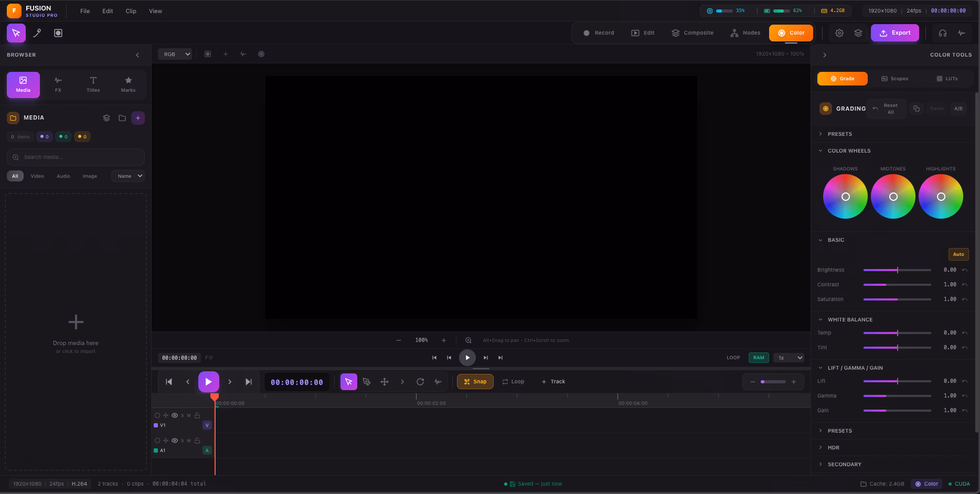The image size is (980, 494).
Task: Reset the Gamma value with its undo icon
Action: tap(964, 396)
